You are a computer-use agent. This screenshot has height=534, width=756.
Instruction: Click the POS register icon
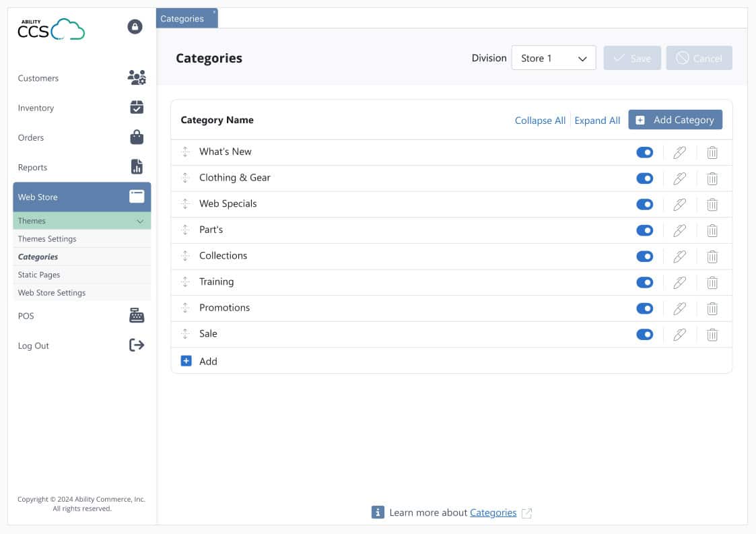pos(137,315)
